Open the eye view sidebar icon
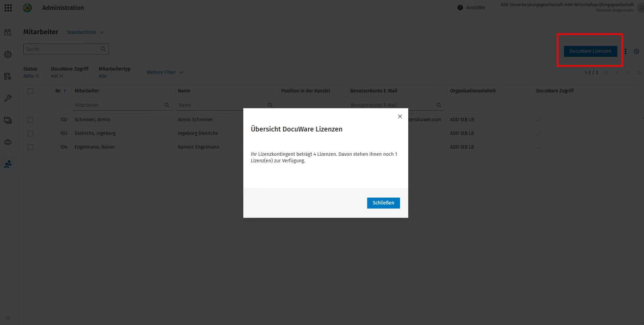 pyautogui.click(x=8, y=142)
